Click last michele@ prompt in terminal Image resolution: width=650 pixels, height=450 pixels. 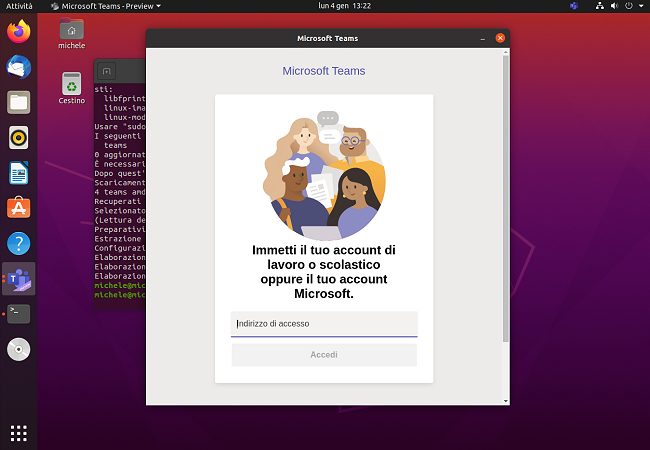pos(120,295)
